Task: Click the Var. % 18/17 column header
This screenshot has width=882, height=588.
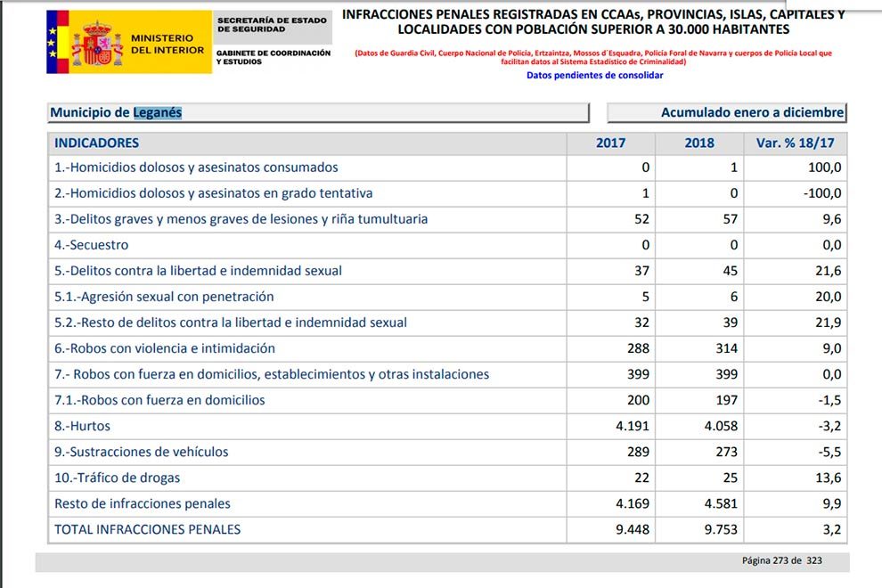Action: point(794,143)
